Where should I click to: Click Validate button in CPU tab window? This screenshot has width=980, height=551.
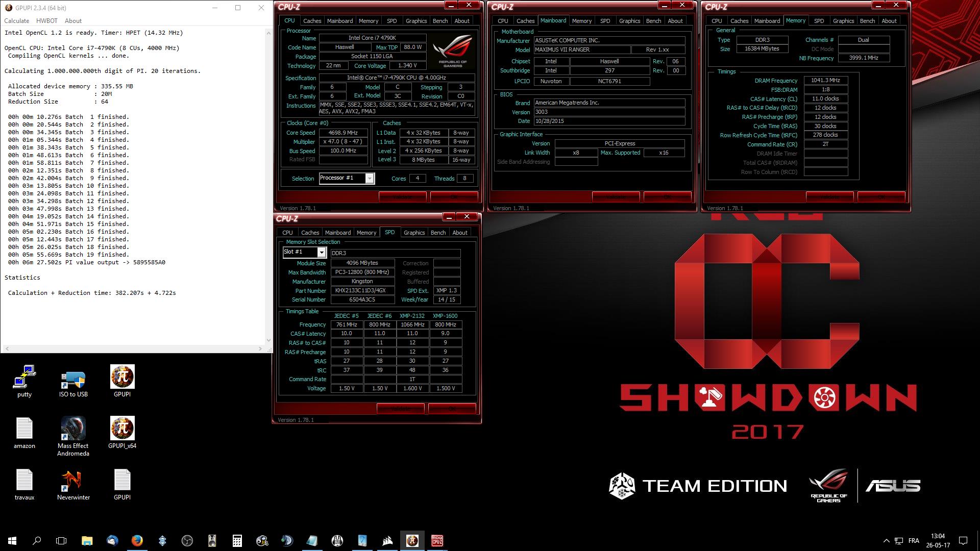click(x=402, y=197)
